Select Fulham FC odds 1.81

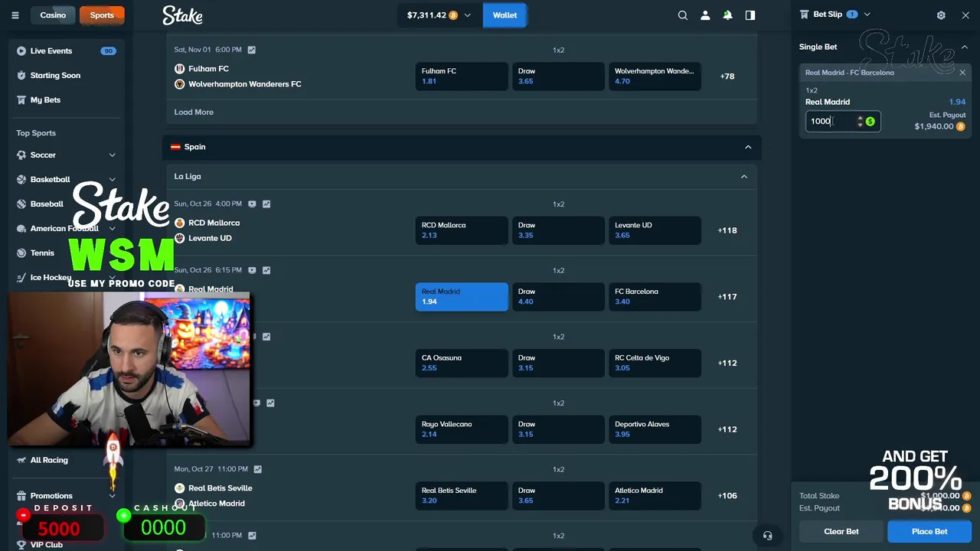coord(462,77)
